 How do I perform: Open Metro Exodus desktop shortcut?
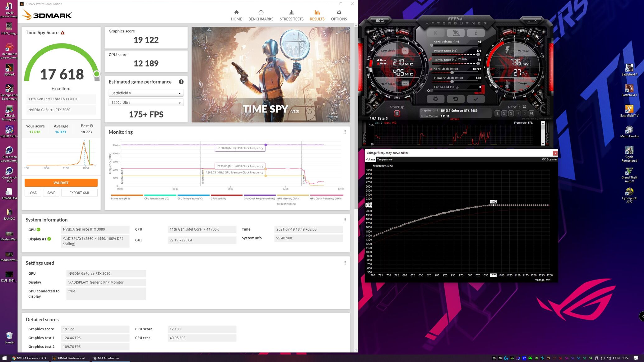pyautogui.click(x=629, y=132)
